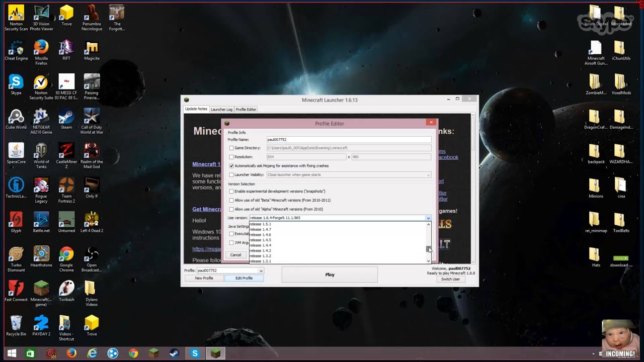This screenshot has height=362, width=644.
Task: Open Internet Explorer from the taskbar
Action: point(92,353)
